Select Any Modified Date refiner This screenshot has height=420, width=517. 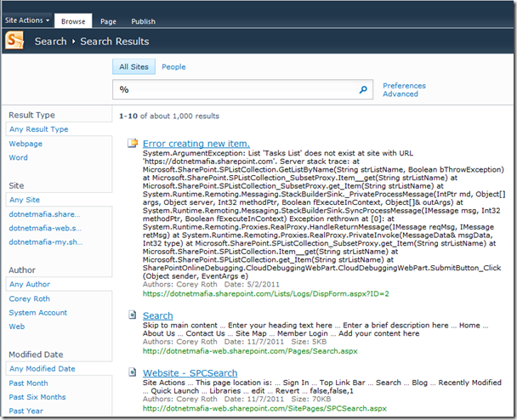click(x=43, y=369)
